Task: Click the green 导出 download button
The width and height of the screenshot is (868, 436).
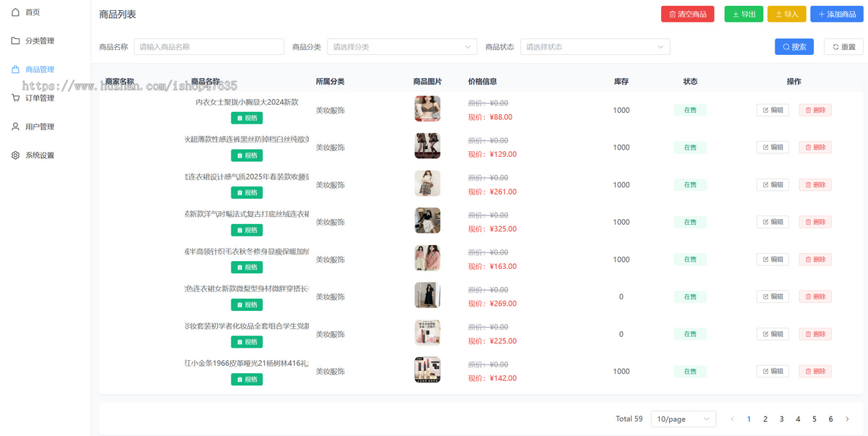Action: tap(743, 14)
